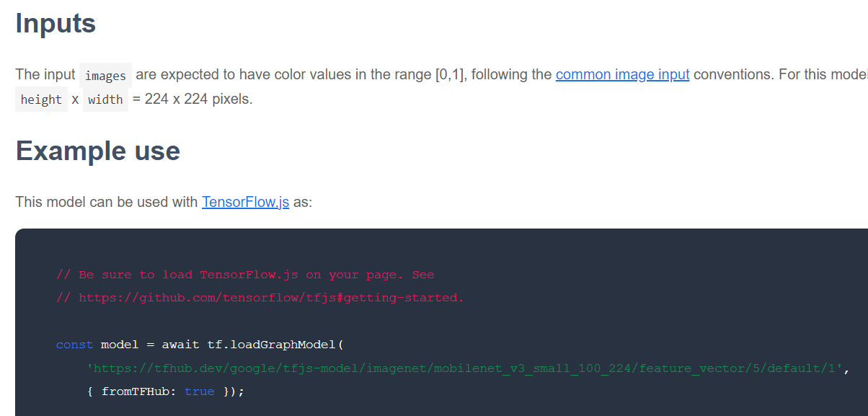Click the "const" keyword in the code
Image resolution: width=868 pixels, height=416 pixels.
click(74, 345)
